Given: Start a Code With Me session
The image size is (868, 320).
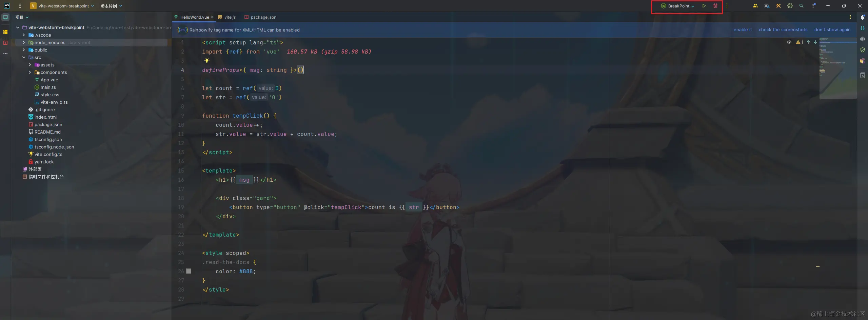Looking at the screenshot, I should tap(755, 6).
